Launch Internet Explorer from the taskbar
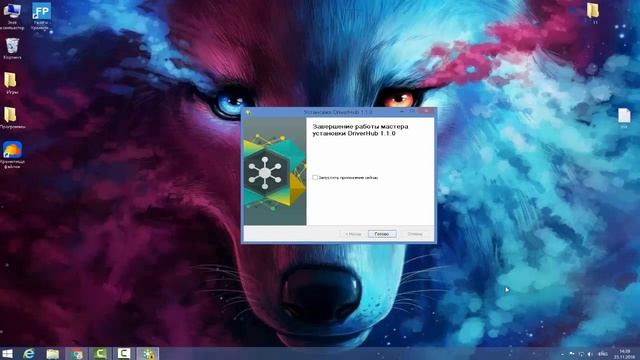Viewport: 640px width, 360px height. (29, 353)
